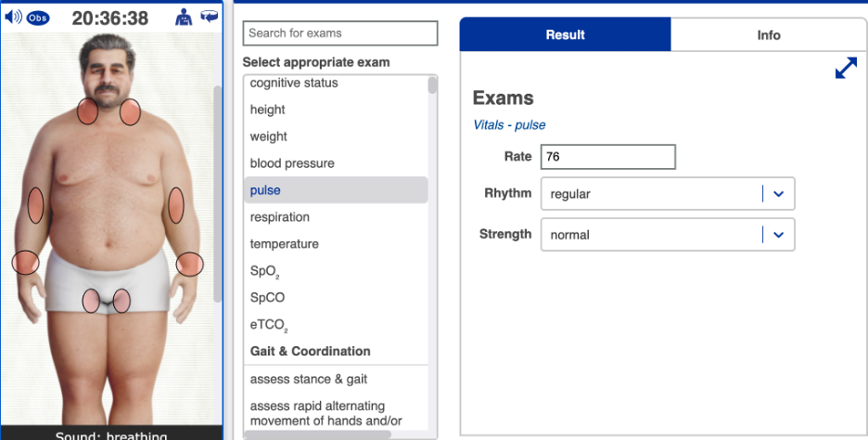Select the wrist pulse point beside the right hip
Screen dimensions: 868x440
point(189,264)
